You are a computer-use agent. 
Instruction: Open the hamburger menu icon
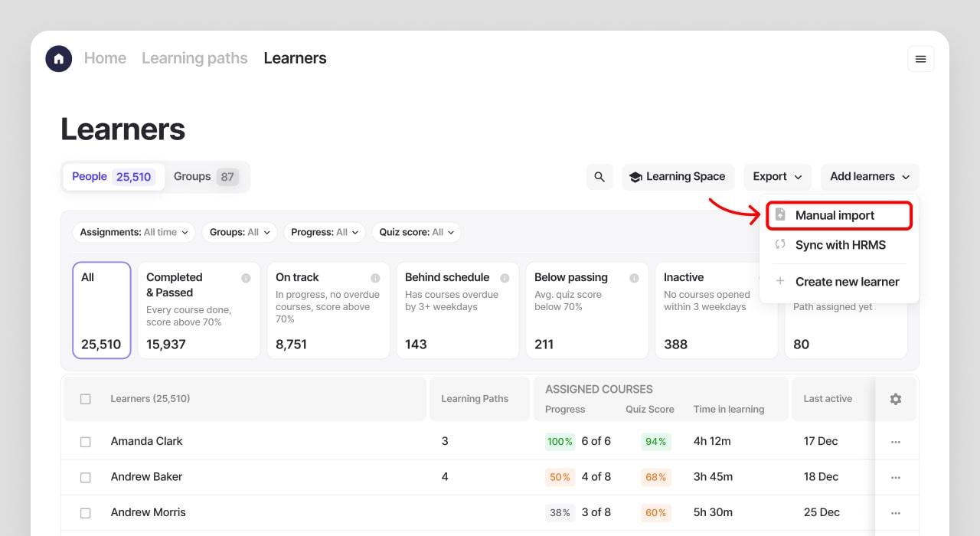[x=920, y=59]
